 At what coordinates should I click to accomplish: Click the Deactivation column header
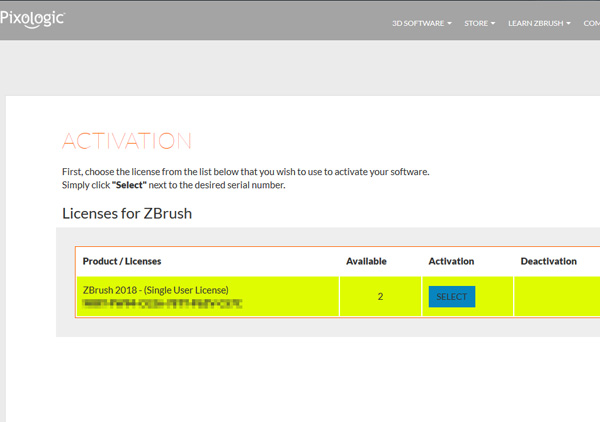click(x=548, y=261)
